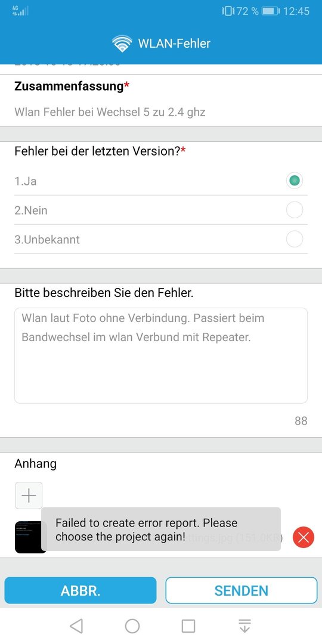
Task: Dismiss the failed error report toast
Action: click(x=161, y=529)
